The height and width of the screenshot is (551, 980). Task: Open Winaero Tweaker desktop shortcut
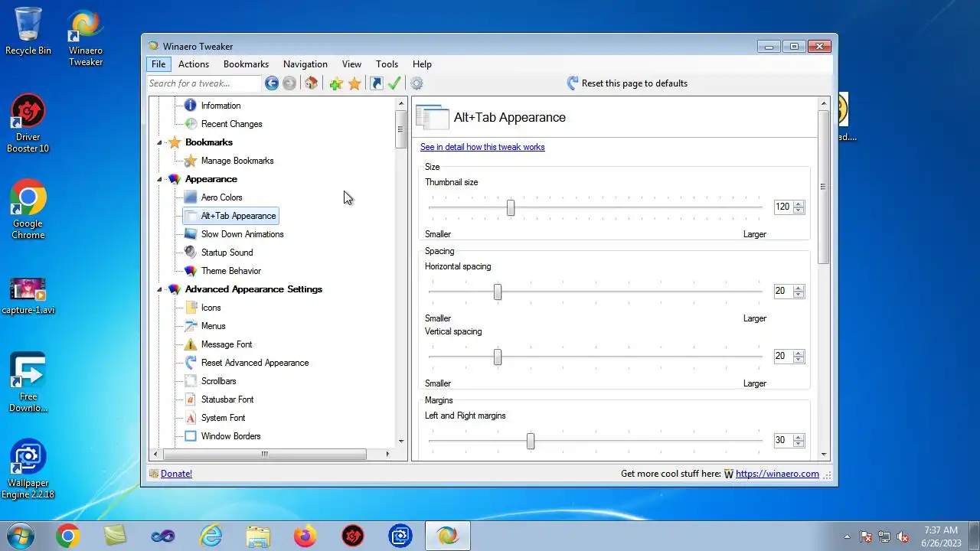pyautogui.click(x=86, y=37)
